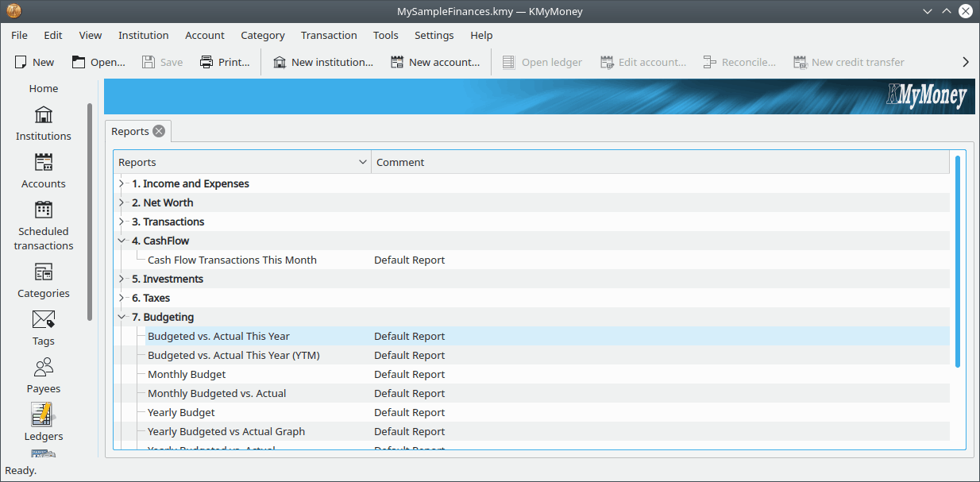Screen dimensions: 980x482
Task: Expand the Investments report group
Action: 122,279
